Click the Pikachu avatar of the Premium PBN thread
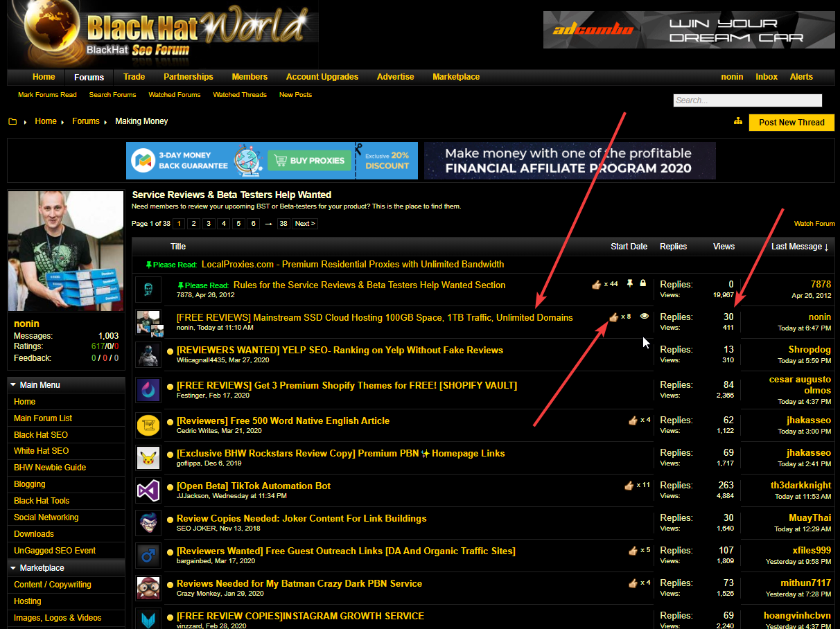 [x=148, y=458]
